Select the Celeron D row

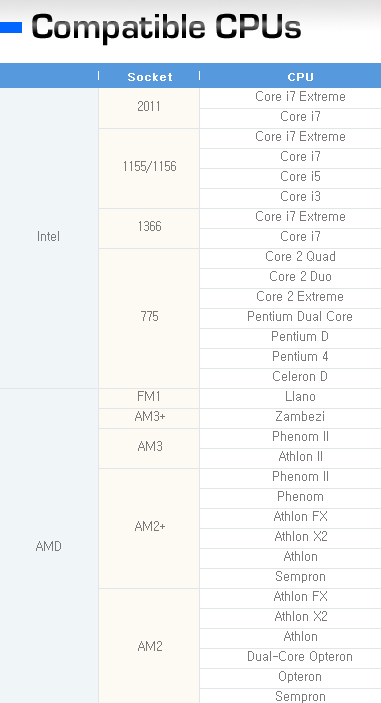(290, 378)
